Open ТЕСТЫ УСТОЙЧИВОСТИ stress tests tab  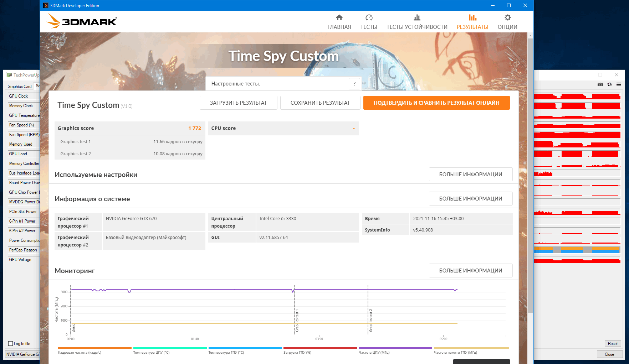(x=417, y=22)
